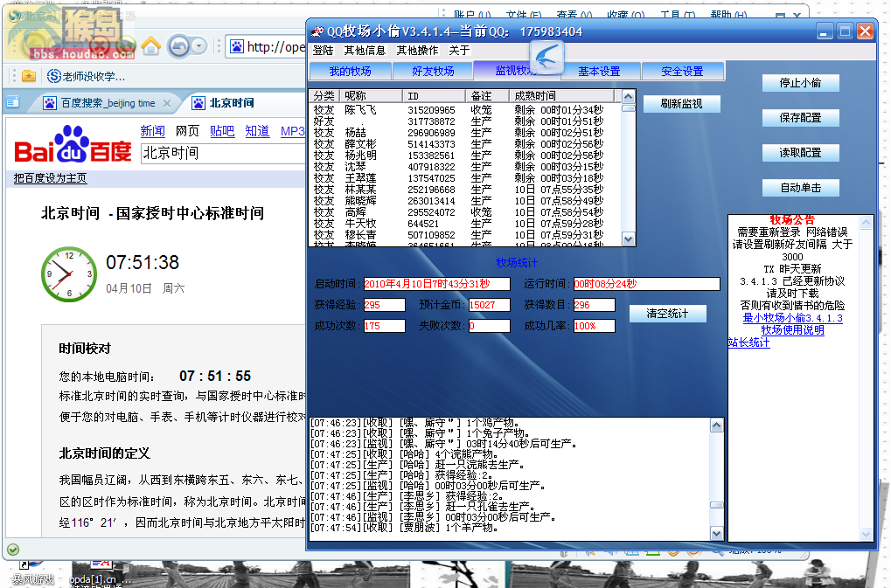
Task: Open the 其他信息 menu
Action: coord(365,51)
